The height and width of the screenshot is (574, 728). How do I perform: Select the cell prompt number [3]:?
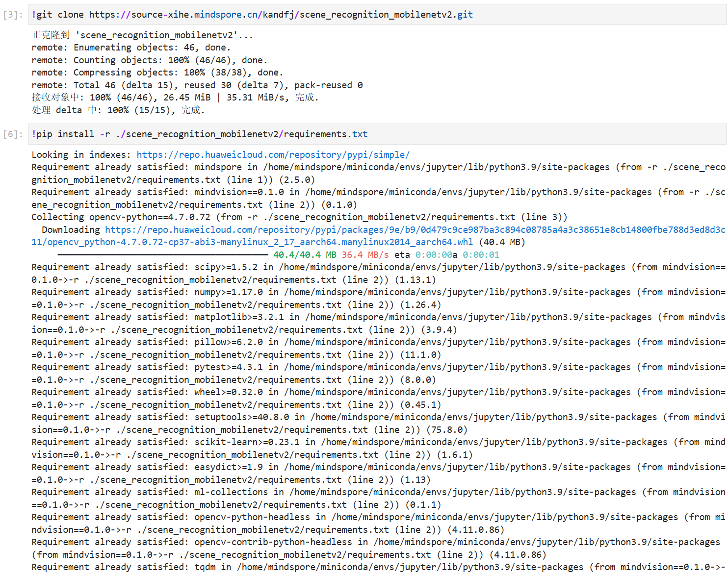13,15
